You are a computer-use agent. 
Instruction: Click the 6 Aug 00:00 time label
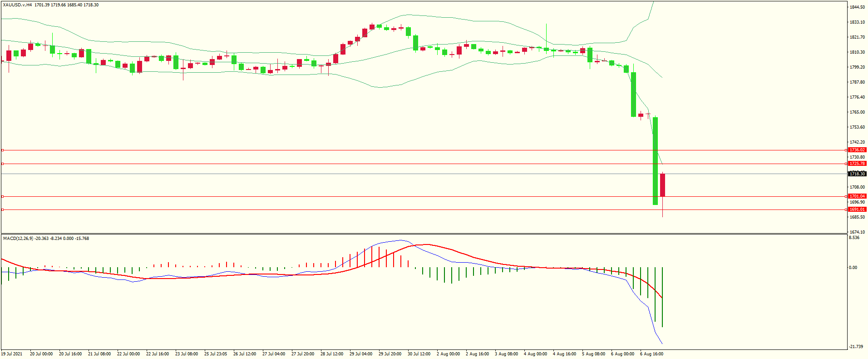[622, 354]
